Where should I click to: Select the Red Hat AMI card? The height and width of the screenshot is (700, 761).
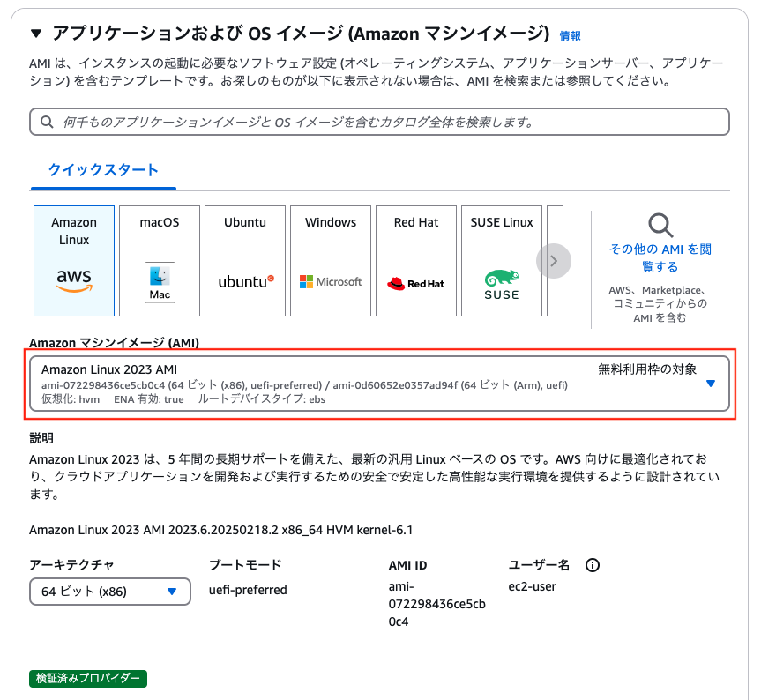click(416, 261)
